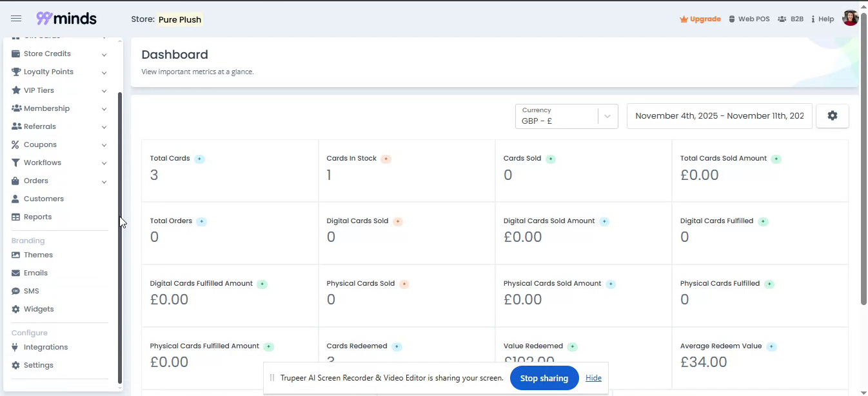The image size is (868, 396).
Task: Click the Help info link
Action: 822,19
